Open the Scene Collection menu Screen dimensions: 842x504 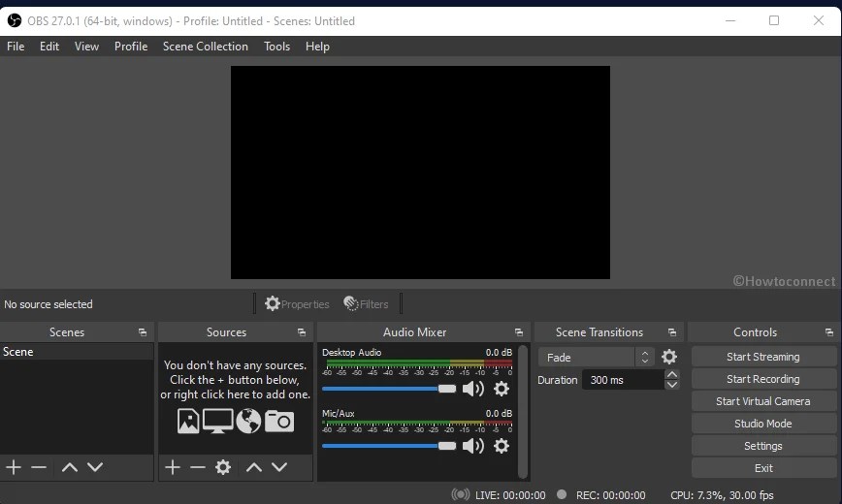(x=206, y=47)
